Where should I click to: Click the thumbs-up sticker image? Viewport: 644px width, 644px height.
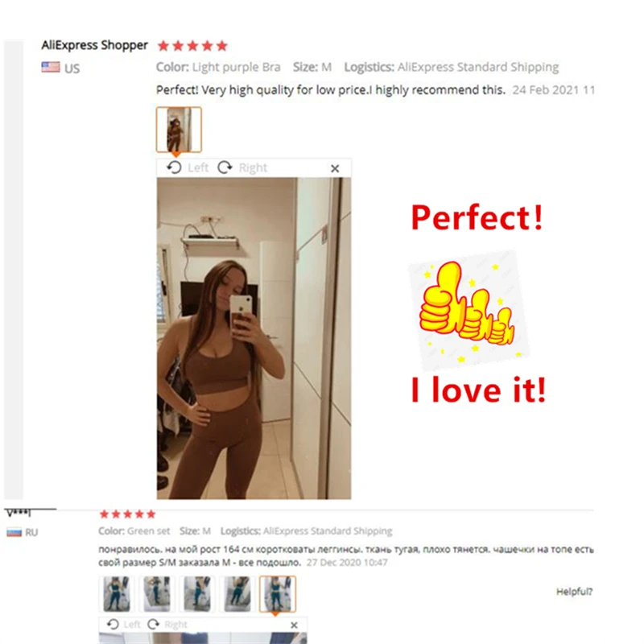(x=469, y=310)
